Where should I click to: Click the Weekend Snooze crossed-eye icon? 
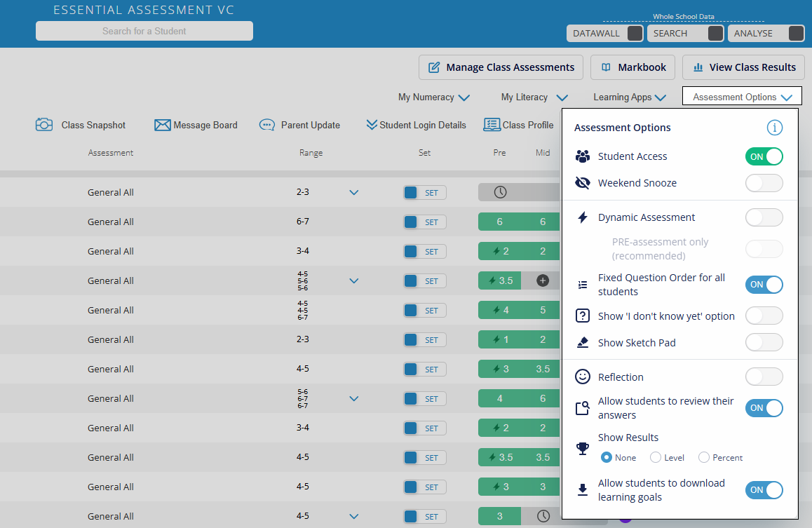coord(583,183)
